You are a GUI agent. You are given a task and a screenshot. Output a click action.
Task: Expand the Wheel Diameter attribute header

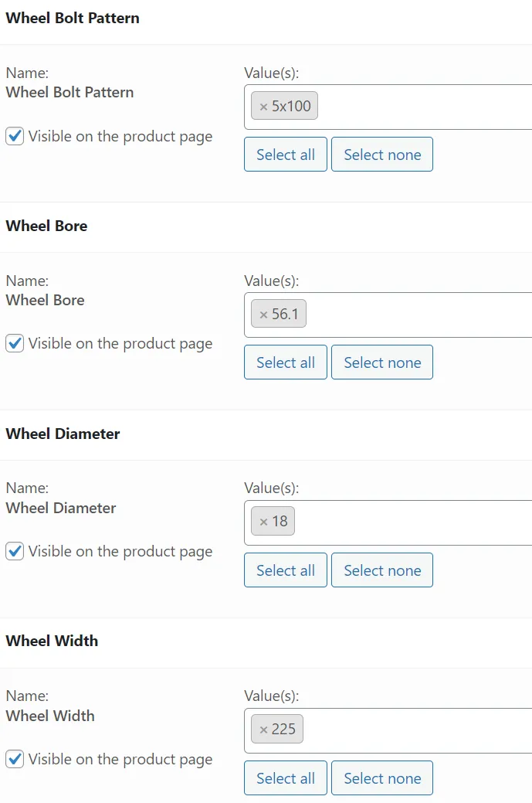[x=63, y=434]
